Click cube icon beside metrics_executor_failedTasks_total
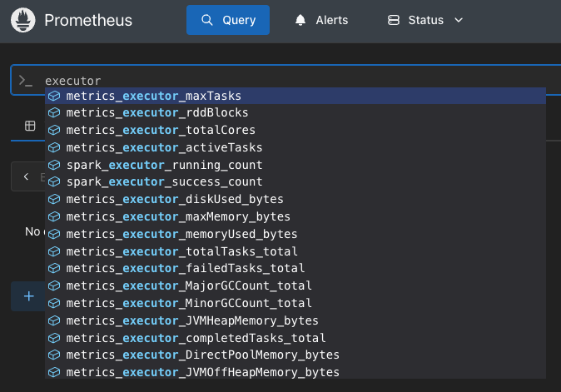 (x=54, y=268)
